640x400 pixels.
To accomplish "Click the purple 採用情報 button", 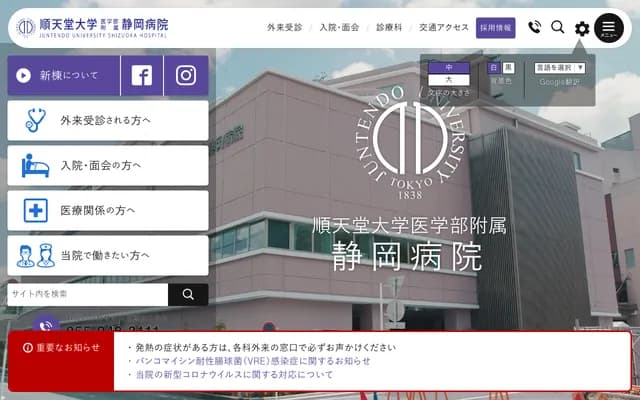I will coord(496,28).
